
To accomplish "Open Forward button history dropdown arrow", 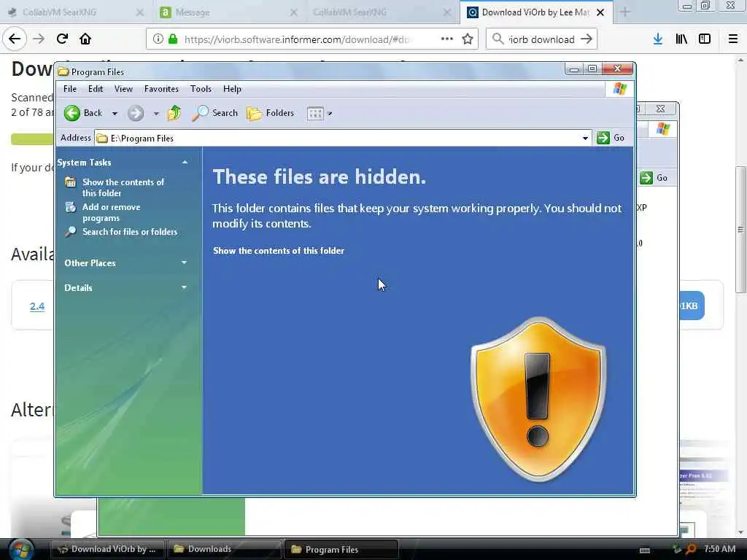I will tap(156, 113).
